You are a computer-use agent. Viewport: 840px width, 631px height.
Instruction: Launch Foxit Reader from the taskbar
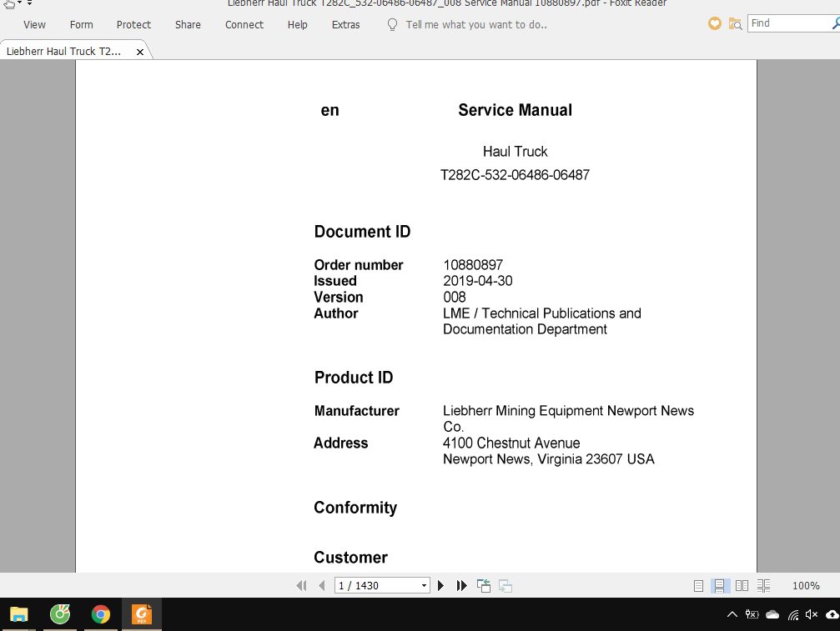[x=142, y=614]
